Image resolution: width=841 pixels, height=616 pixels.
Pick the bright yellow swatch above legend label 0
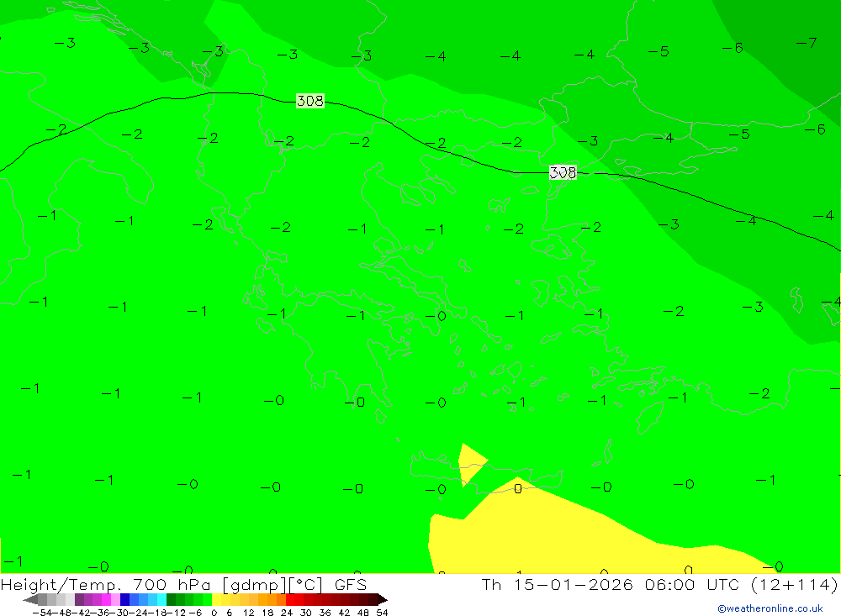tap(217, 599)
